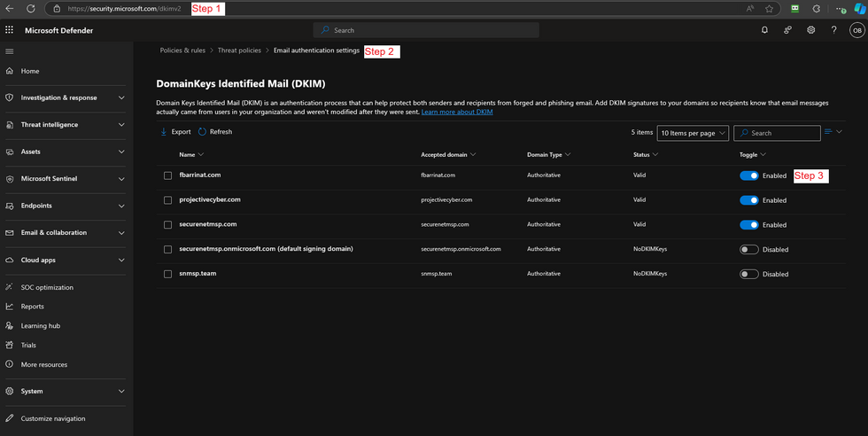Open the OB account avatar
Viewport: 868px width, 436px height.
click(857, 30)
